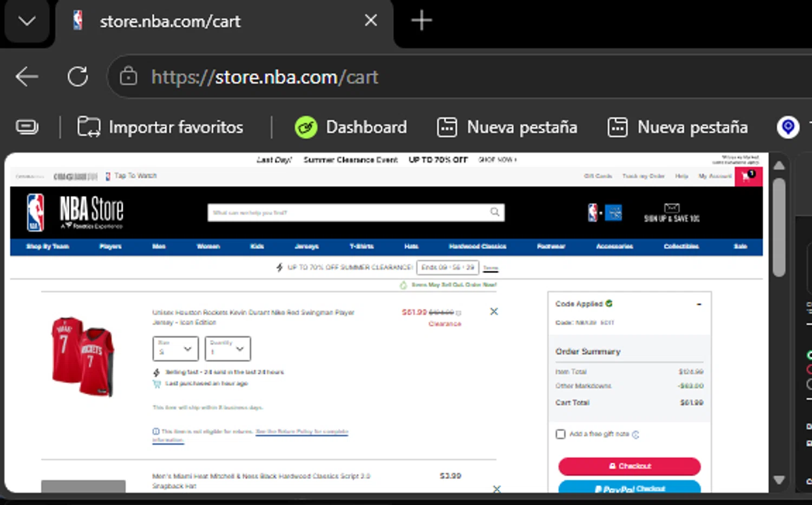Open the Houston Rockets Kevin Durant jersey title link
Screen dimensions: 812x505
(x=253, y=318)
